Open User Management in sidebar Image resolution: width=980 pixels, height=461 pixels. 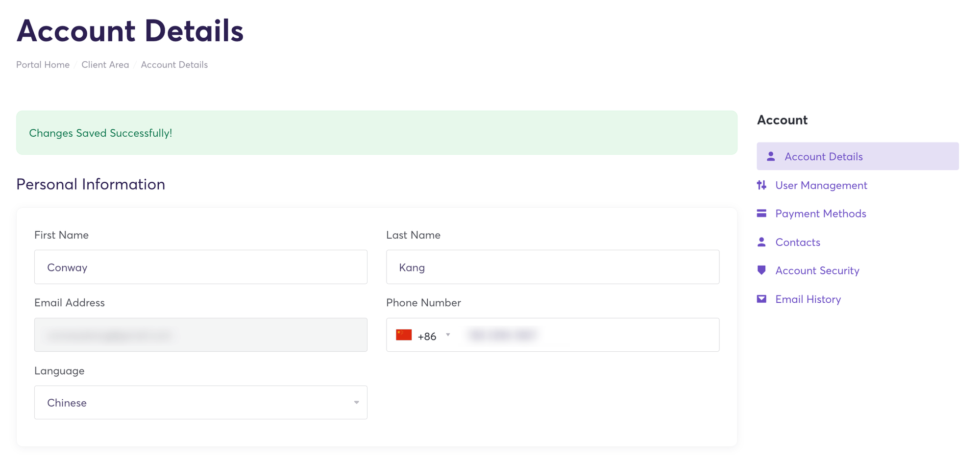[x=821, y=185]
